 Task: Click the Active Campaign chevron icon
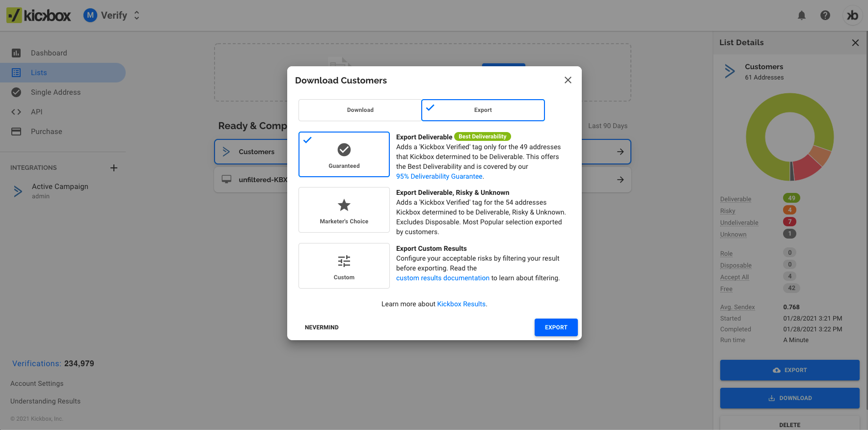pos(18,191)
